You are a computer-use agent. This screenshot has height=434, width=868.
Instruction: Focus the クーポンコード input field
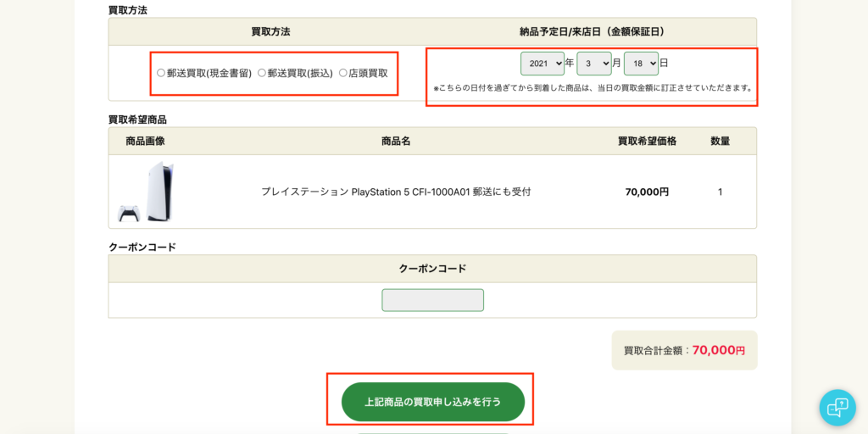433,300
